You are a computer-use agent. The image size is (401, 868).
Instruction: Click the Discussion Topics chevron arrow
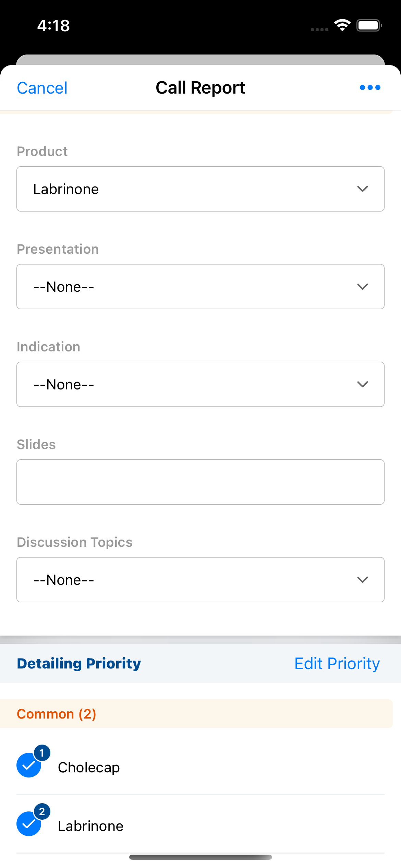point(362,580)
